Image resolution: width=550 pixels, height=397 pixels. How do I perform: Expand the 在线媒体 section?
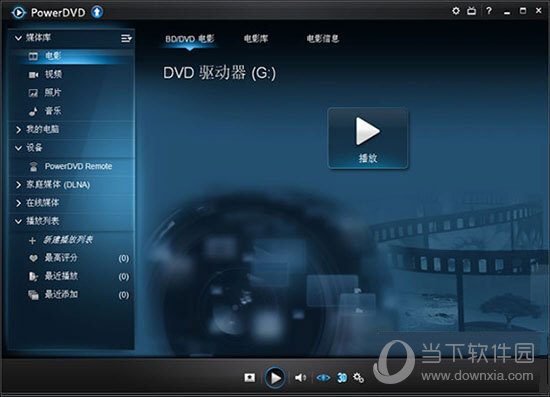click(x=18, y=203)
